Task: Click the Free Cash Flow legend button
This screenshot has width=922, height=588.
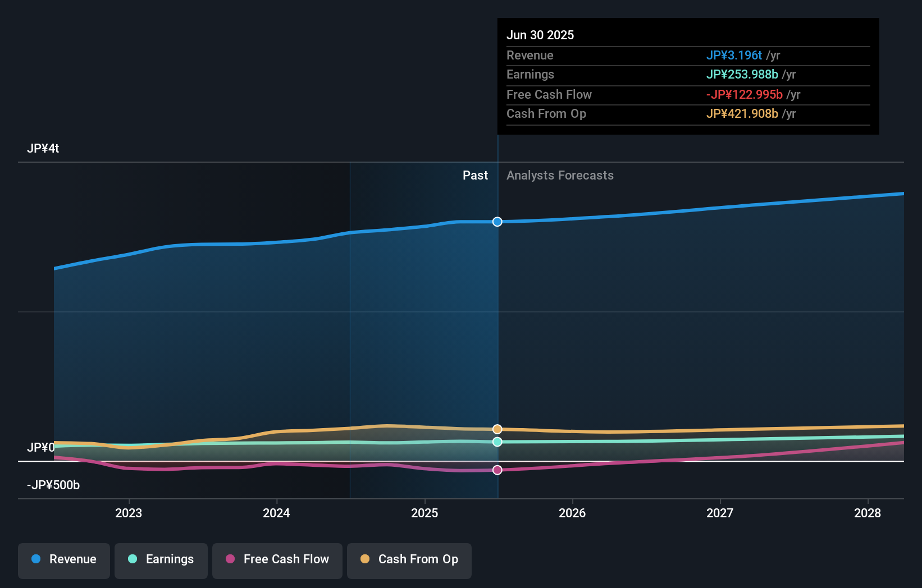Action: point(277,559)
